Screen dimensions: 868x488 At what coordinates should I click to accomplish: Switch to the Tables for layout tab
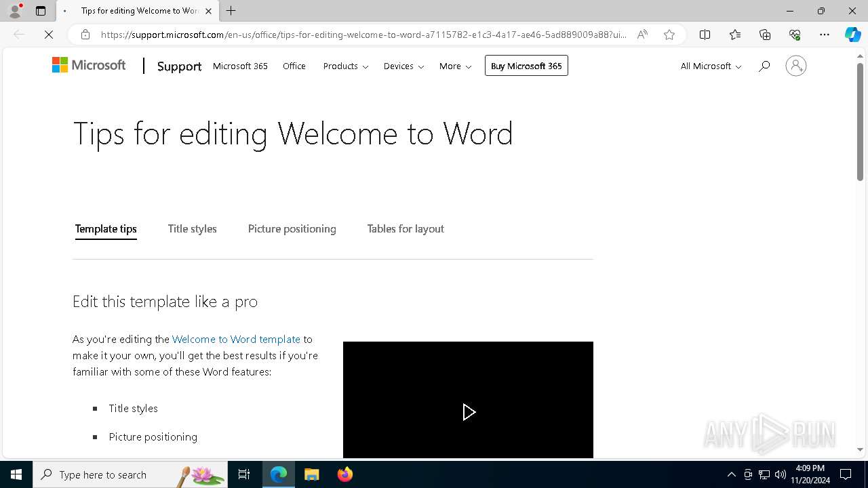[406, 229]
